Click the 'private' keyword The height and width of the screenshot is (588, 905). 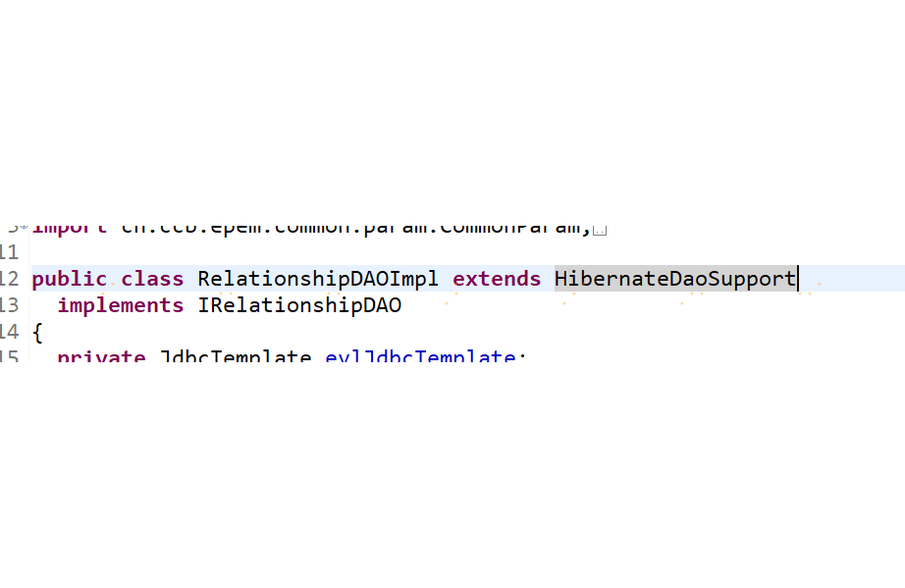pos(101,356)
